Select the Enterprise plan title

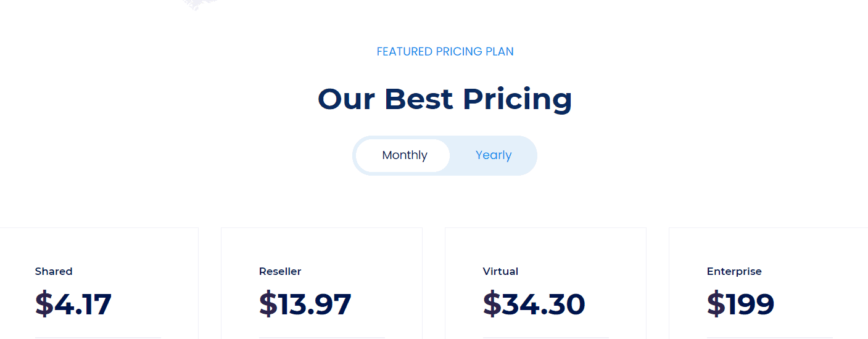734,271
